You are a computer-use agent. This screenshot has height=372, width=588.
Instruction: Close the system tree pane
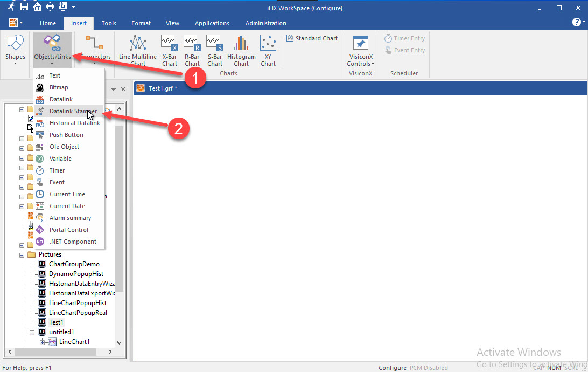tap(123, 89)
